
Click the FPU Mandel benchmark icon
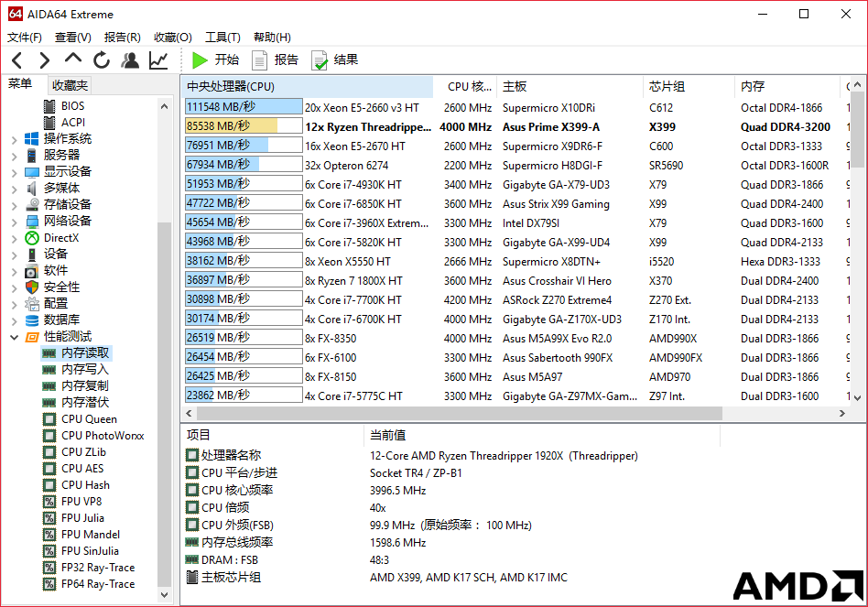click(x=49, y=535)
